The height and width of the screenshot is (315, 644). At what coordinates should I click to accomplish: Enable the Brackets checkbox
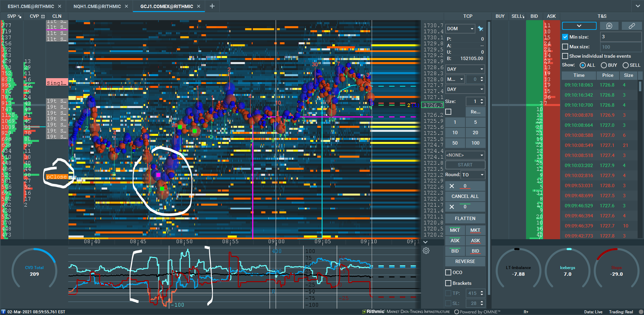coord(448,283)
